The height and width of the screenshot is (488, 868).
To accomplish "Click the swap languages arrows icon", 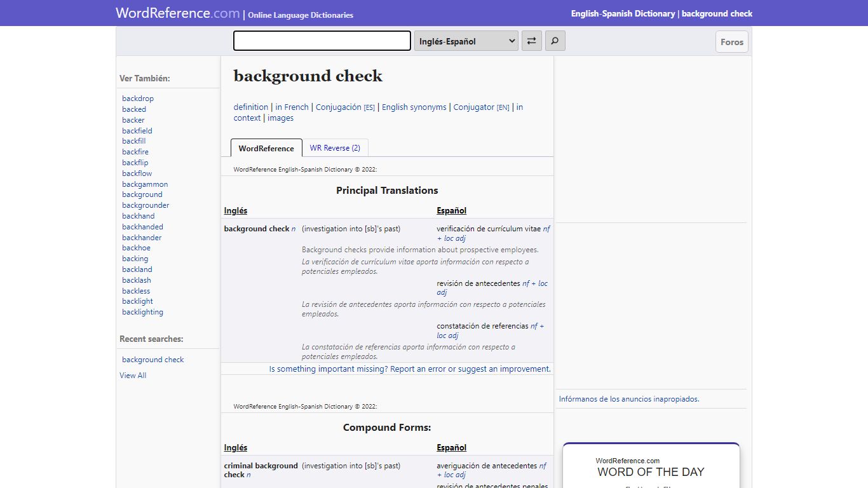I will [x=531, y=41].
